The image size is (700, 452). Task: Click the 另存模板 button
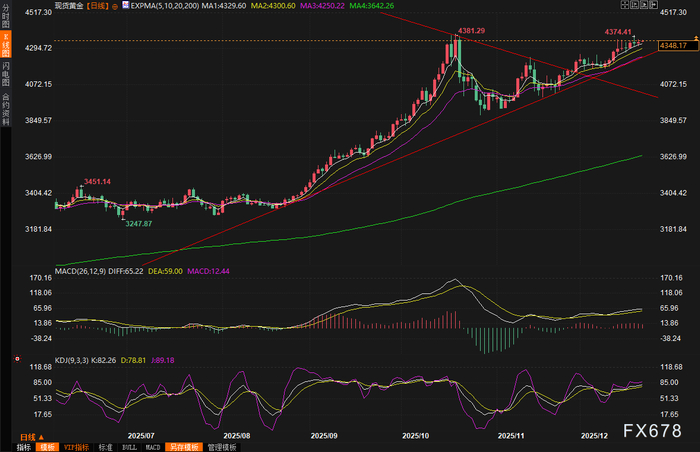click(183, 447)
